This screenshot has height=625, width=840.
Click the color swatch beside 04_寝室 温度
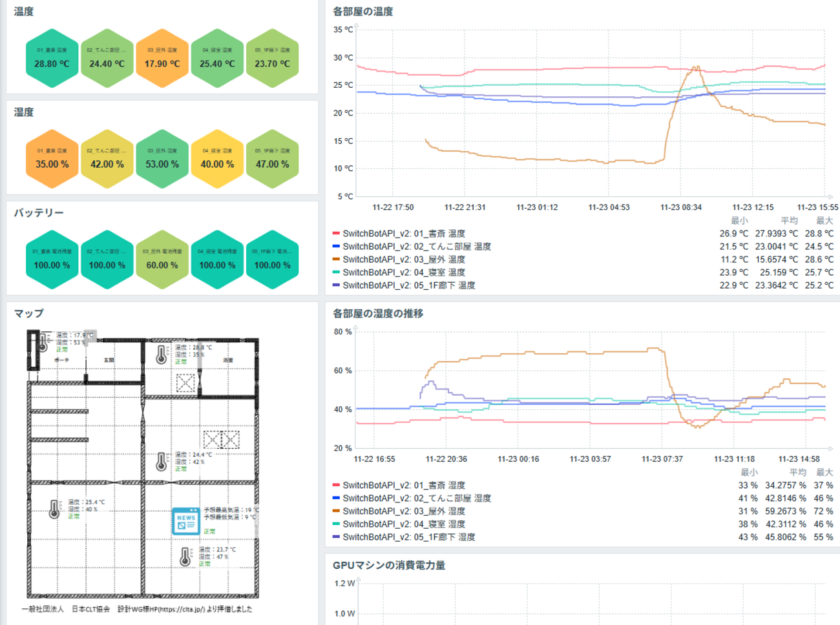[x=337, y=271]
